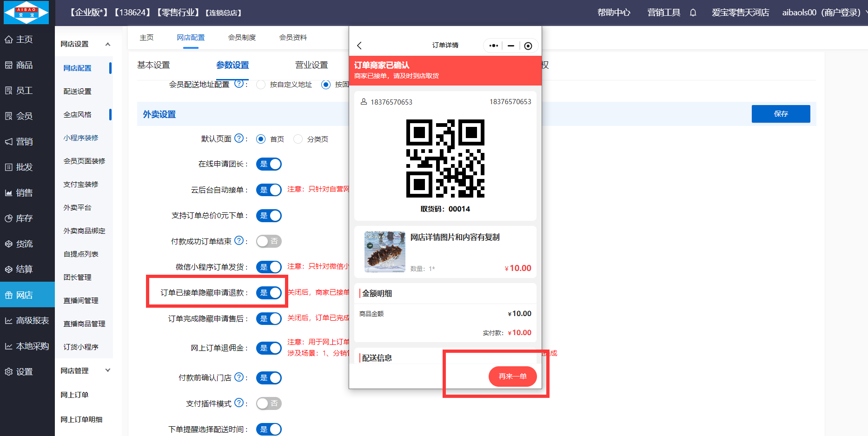Screen dimensions: 868x436
Task: Toggle 在线申请团长 switch
Action: click(x=269, y=164)
